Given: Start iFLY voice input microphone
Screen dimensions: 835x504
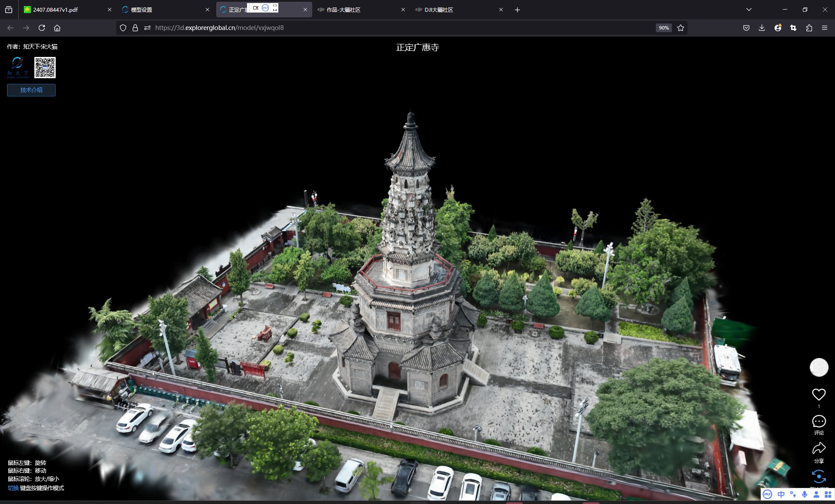Looking at the screenshot, I should point(805,494).
